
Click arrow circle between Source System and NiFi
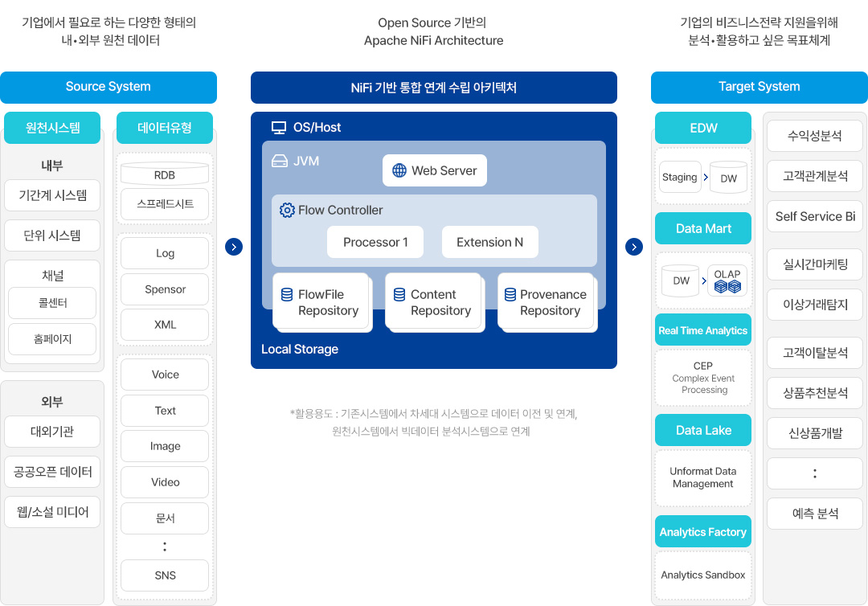(x=234, y=247)
